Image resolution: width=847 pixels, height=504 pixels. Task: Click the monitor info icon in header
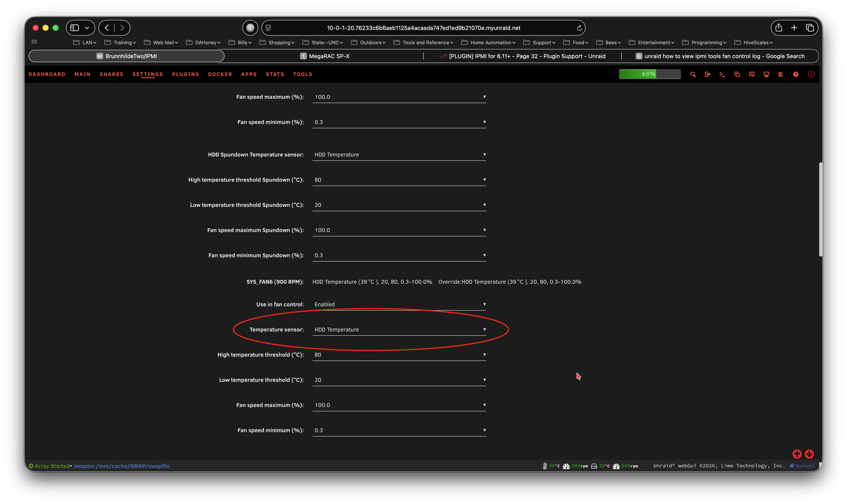(x=766, y=74)
